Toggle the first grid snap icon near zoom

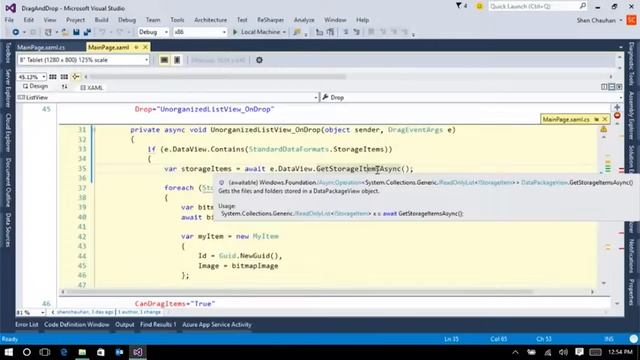(x=53, y=77)
